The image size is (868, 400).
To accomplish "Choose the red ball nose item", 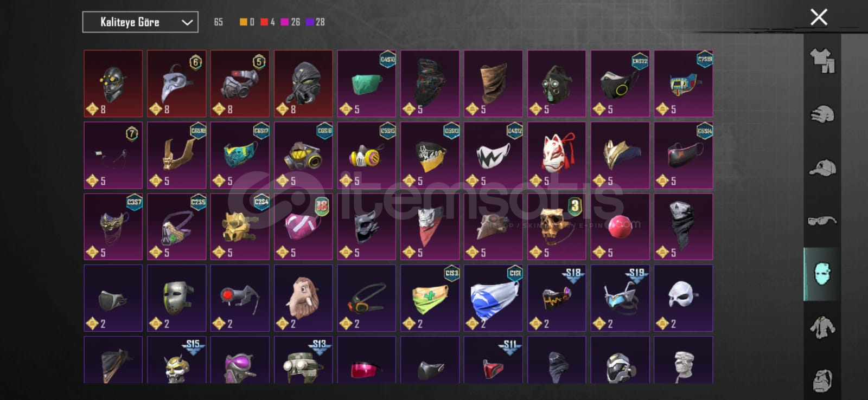I will pos(620,227).
